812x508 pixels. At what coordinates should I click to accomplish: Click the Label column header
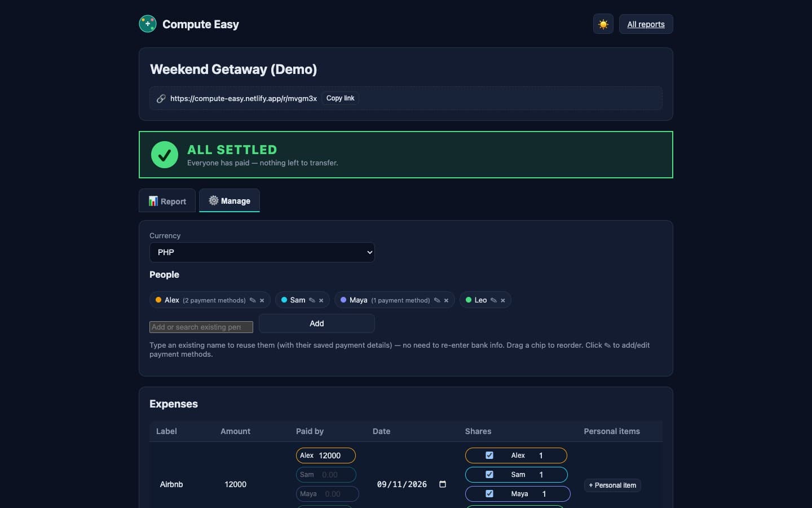click(166, 431)
